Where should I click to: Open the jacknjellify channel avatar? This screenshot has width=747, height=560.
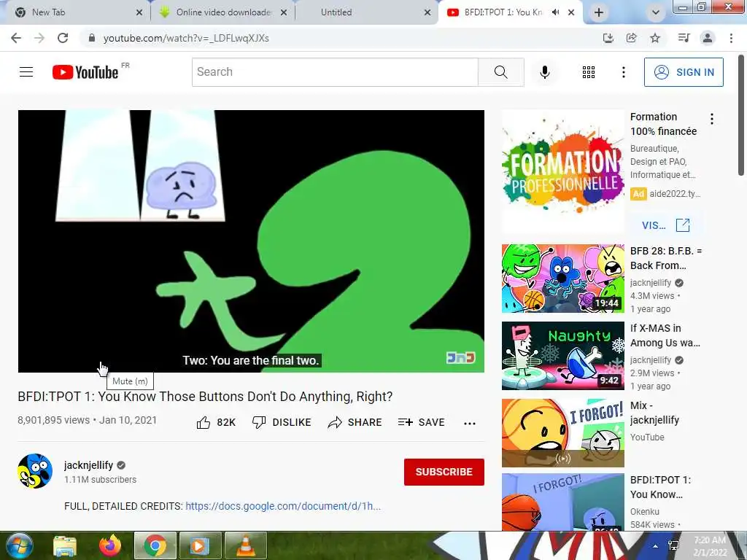coord(35,471)
